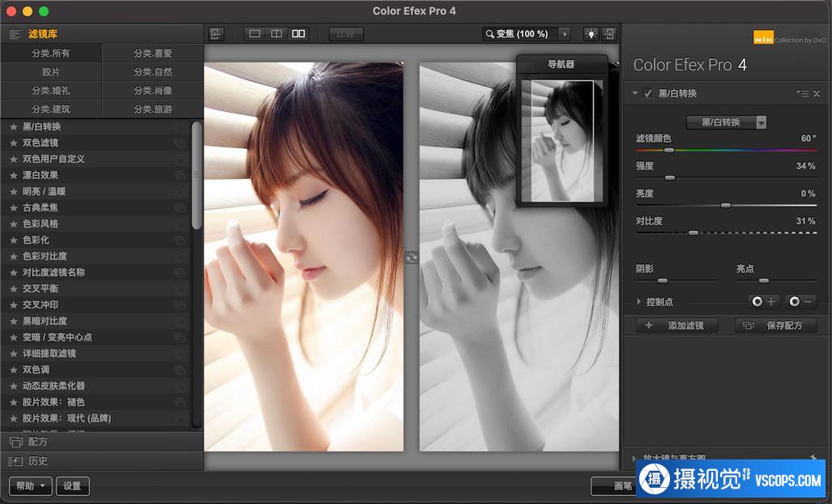Expand the 历史 panel

click(x=102, y=461)
